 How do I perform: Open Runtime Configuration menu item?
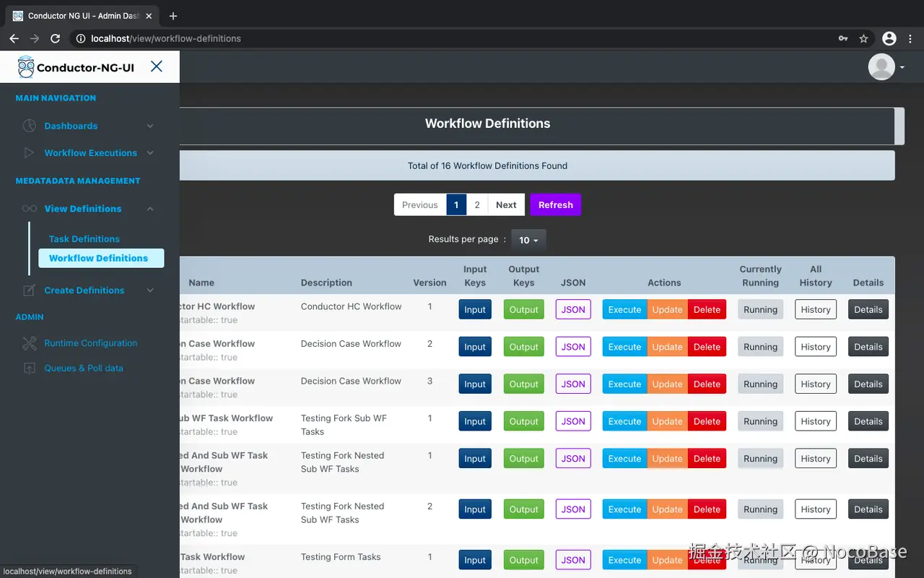[90, 343]
